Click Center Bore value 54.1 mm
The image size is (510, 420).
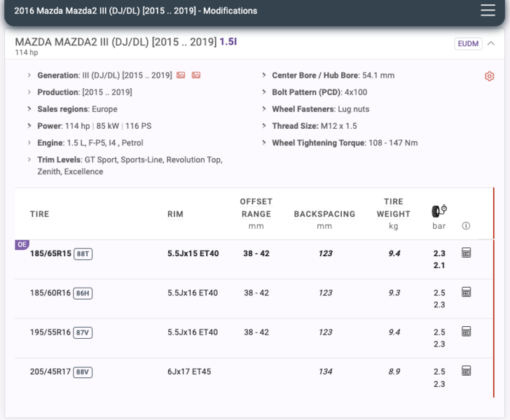(378, 75)
